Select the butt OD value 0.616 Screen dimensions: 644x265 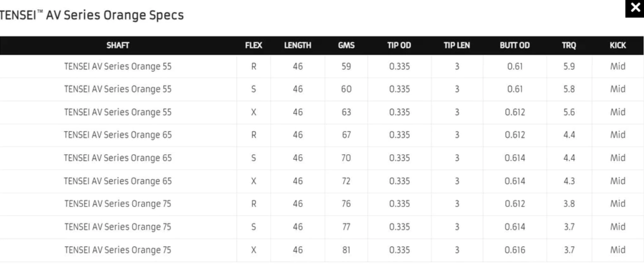[515, 250]
